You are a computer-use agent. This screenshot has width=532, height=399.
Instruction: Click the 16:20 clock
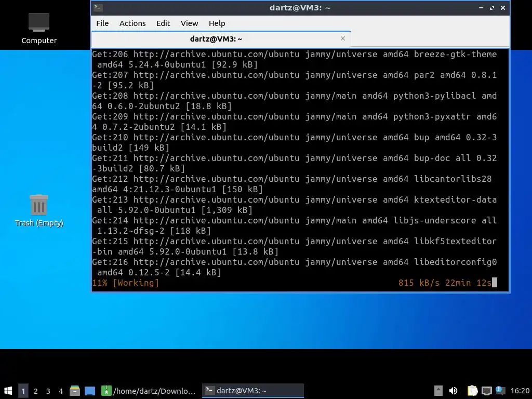(x=520, y=391)
